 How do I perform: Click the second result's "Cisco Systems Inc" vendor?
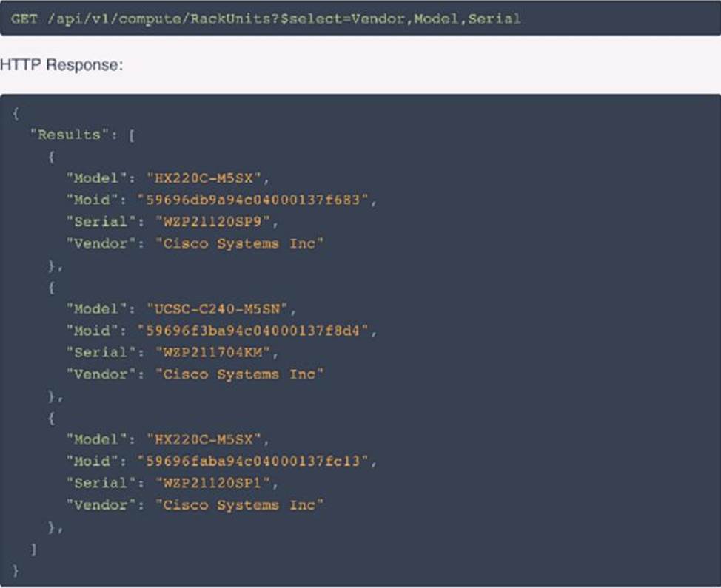pos(239,374)
